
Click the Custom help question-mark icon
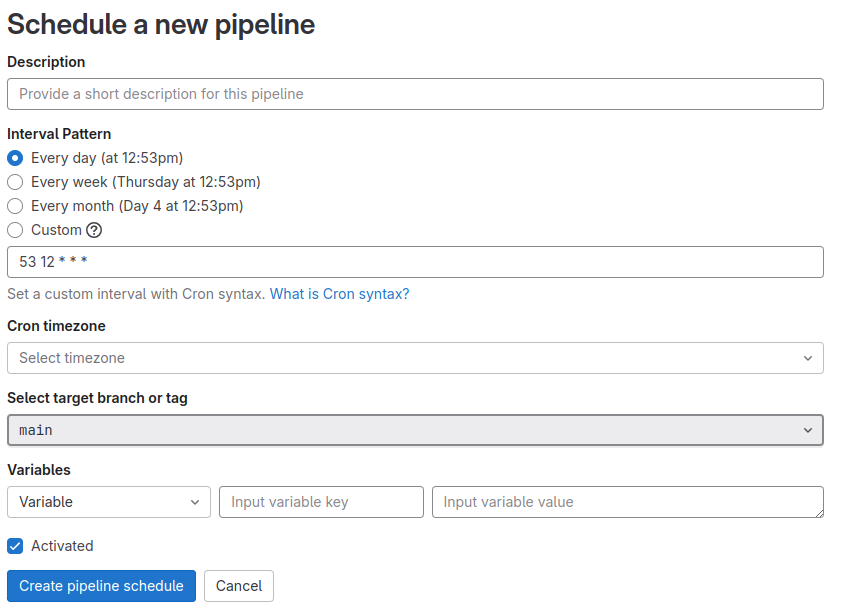(x=94, y=230)
